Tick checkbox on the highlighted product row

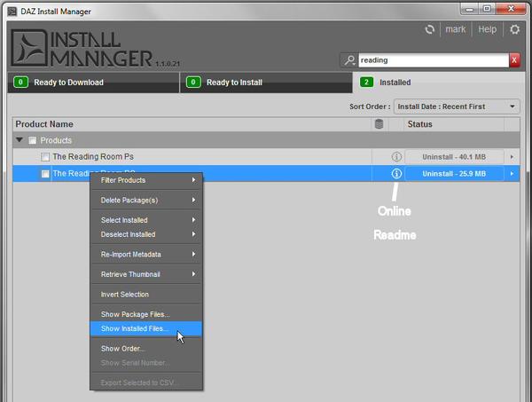click(45, 174)
